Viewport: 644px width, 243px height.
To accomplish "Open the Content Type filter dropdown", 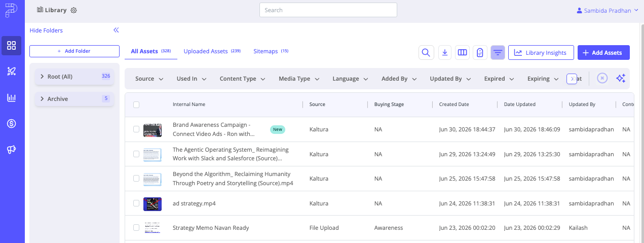I will click(x=243, y=79).
